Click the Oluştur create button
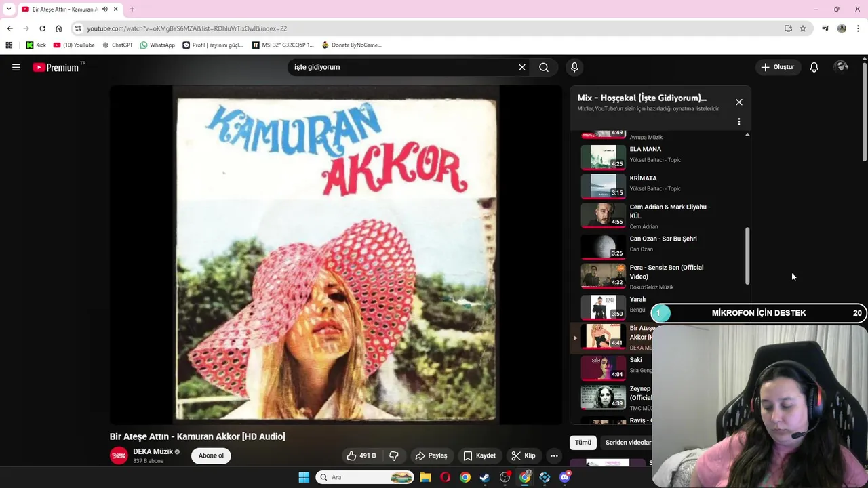This screenshot has height=488, width=868. click(777, 67)
